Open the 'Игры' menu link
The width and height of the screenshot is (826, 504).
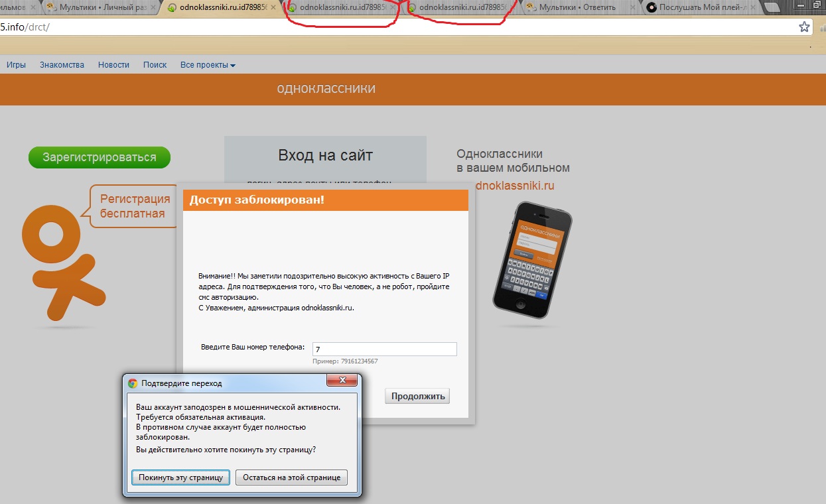(16, 65)
